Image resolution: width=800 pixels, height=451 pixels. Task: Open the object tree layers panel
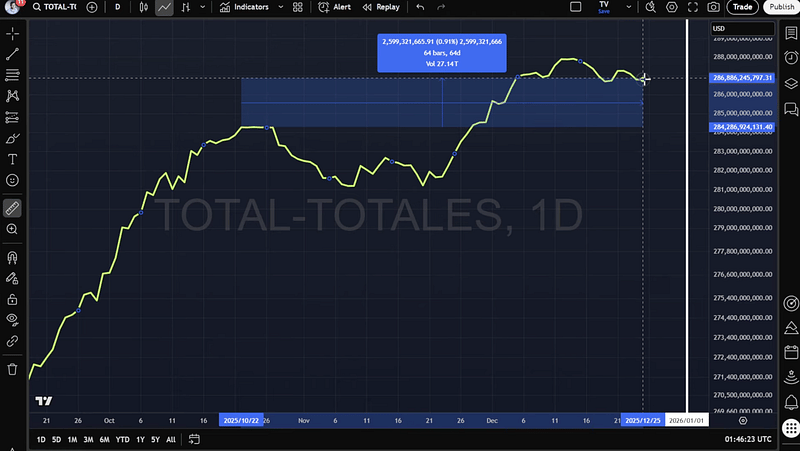[791, 83]
